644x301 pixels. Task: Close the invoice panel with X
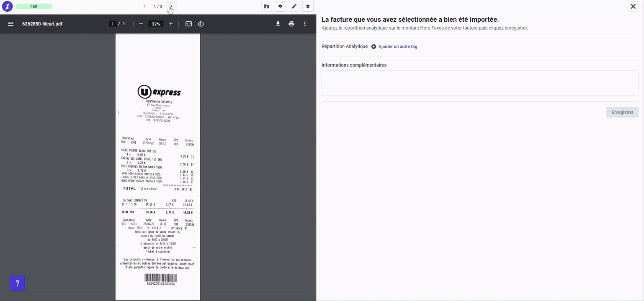pos(633,7)
